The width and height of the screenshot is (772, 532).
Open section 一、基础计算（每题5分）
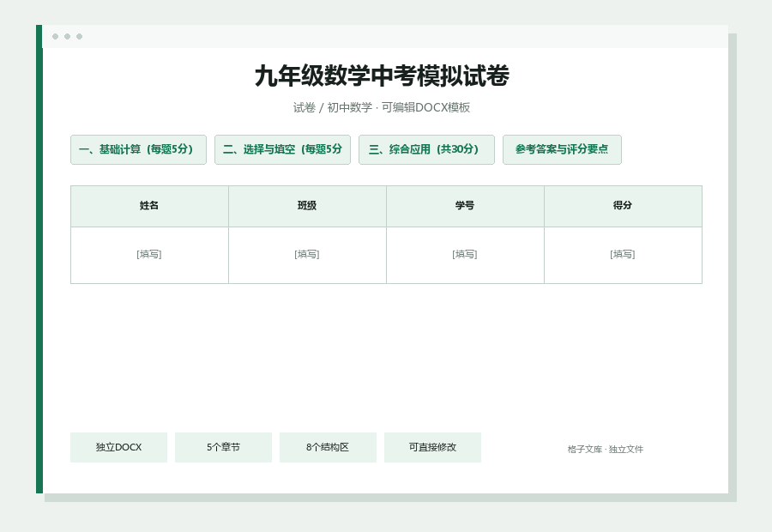click(x=138, y=150)
